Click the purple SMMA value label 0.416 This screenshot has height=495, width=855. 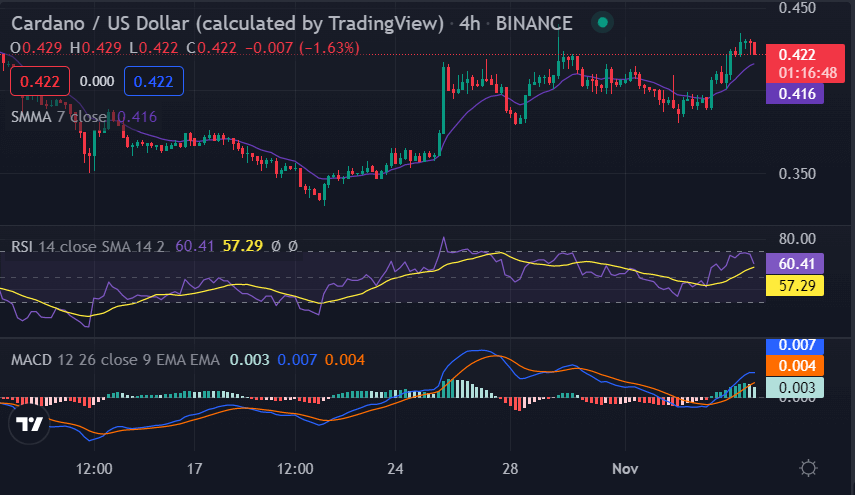795,94
